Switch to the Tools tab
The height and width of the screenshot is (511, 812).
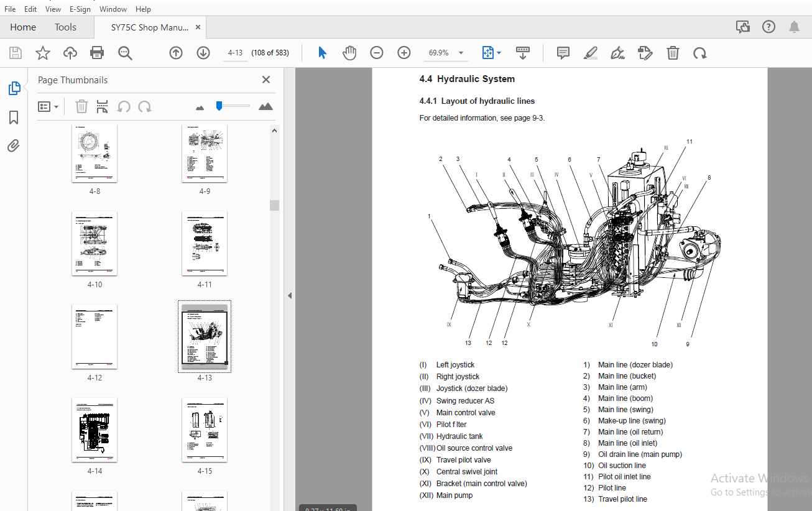(65, 27)
